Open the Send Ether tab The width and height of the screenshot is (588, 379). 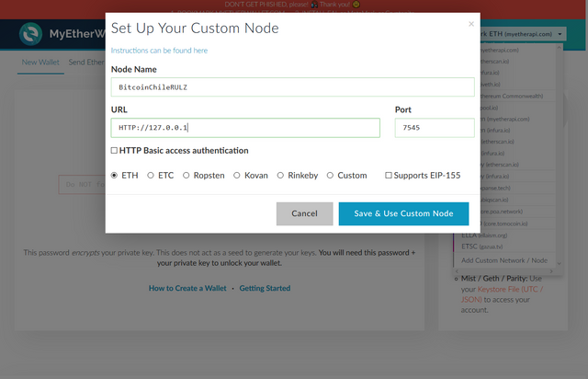86,63
